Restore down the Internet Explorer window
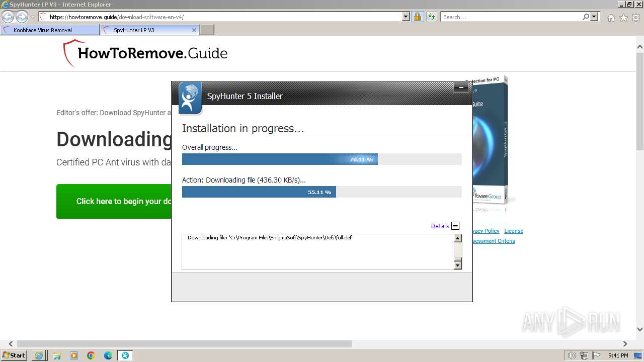 (x=629, y=5)
